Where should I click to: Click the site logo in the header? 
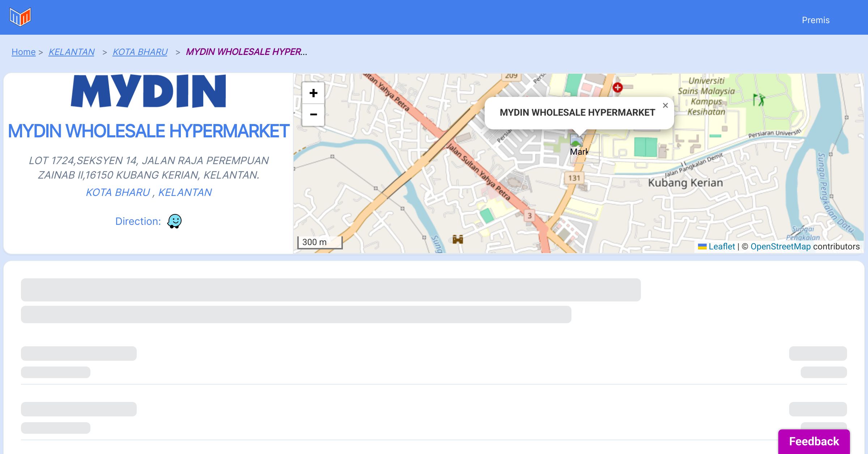[x=20, y=17]
